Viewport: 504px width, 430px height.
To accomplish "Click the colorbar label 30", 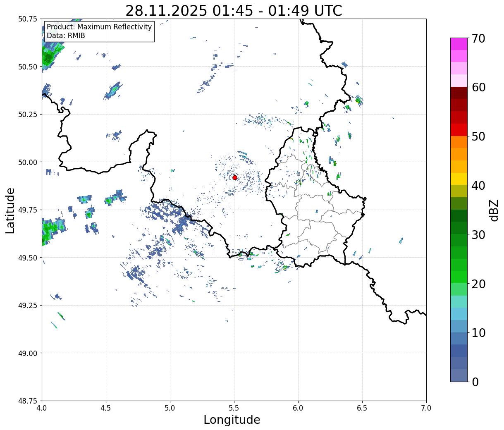I will [x=478, y=235].
